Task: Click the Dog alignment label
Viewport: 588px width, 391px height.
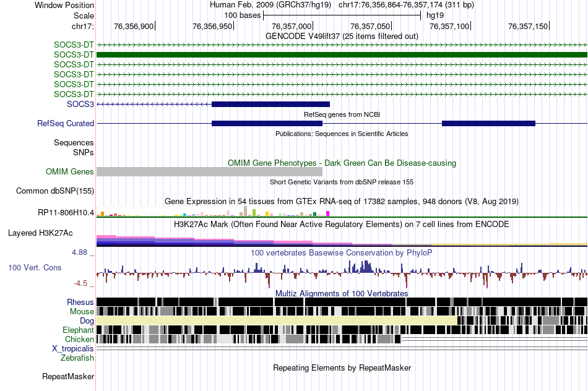Action: click(87, 320)
